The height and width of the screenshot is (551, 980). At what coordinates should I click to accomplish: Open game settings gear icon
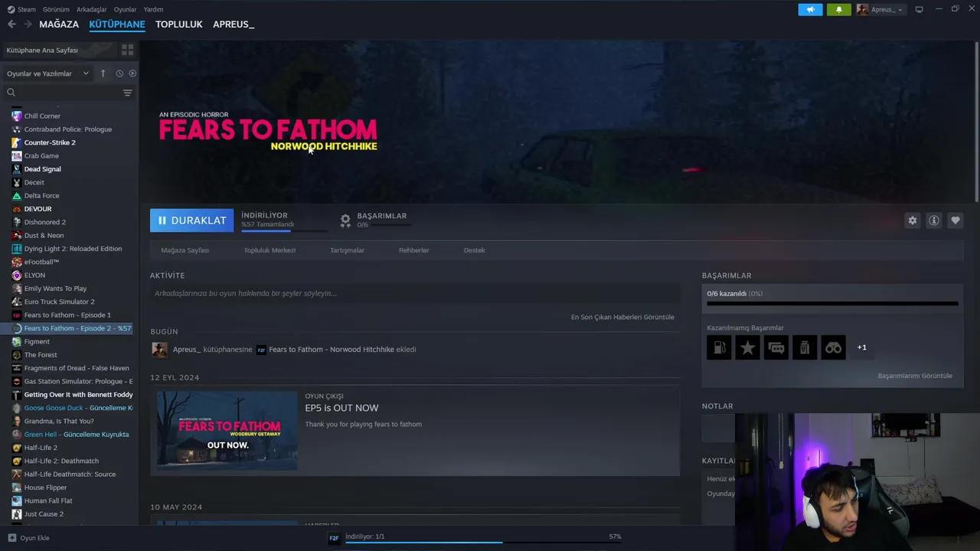pyautogui.click(x=912, y=220)
